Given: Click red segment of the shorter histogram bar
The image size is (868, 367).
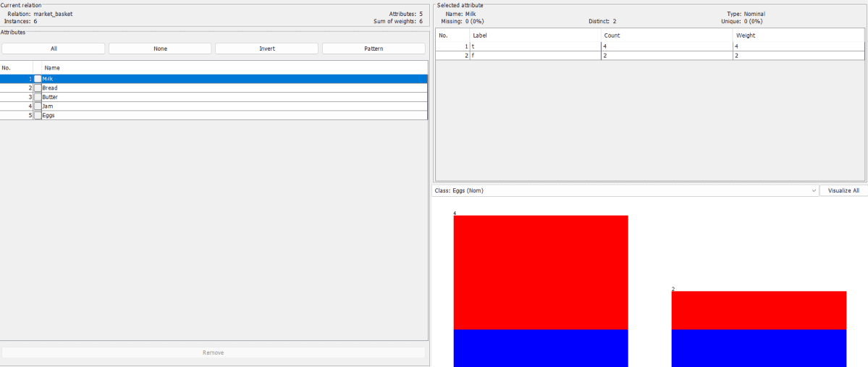Looking at the screenshot, I should (x=759, y=310).
